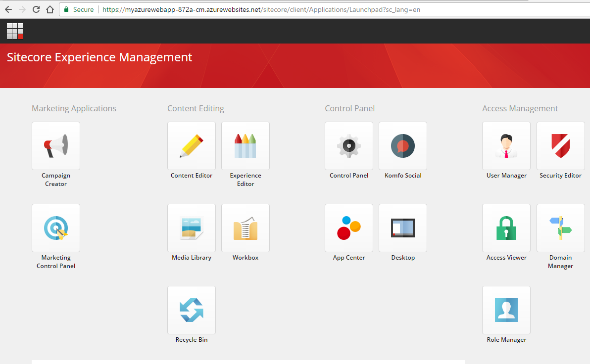Screen dimensions: 590x364
Task: Click the Access Management heading
Action: [520, 109]
